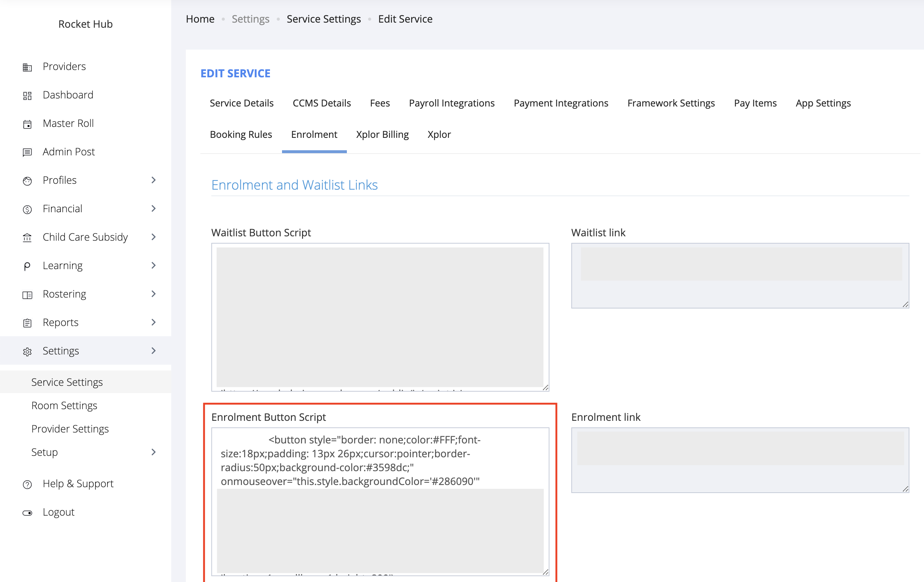Click Service Settings breadcrumb link
Image resolution: width=924 pixels, height=582 pixels.
[x=324, y=19]
